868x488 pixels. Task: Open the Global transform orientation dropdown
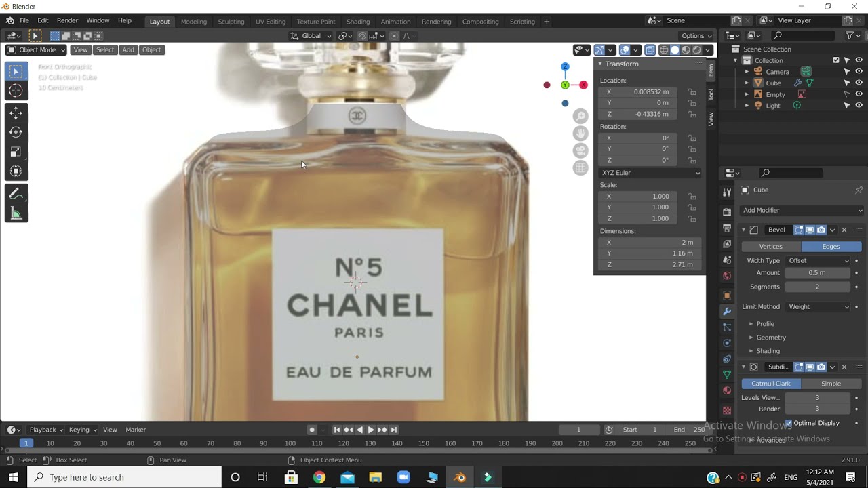tap(311, 36)
